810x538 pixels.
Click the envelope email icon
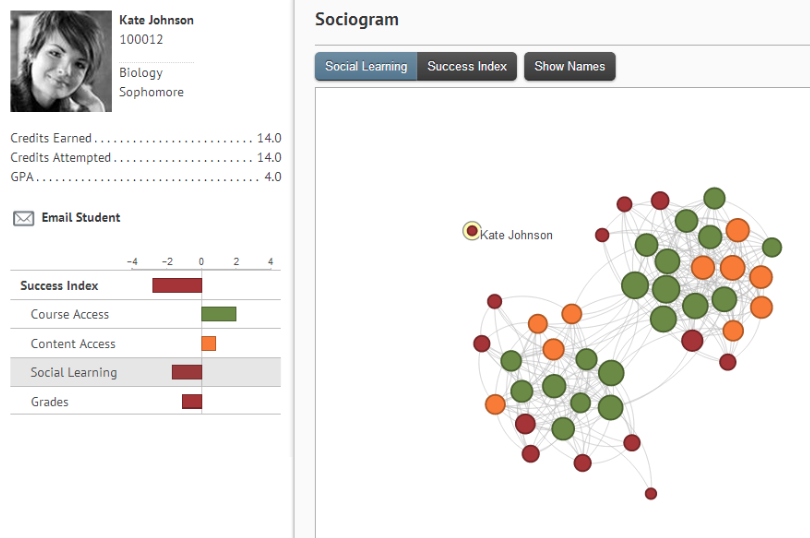[x=23, y=218]
